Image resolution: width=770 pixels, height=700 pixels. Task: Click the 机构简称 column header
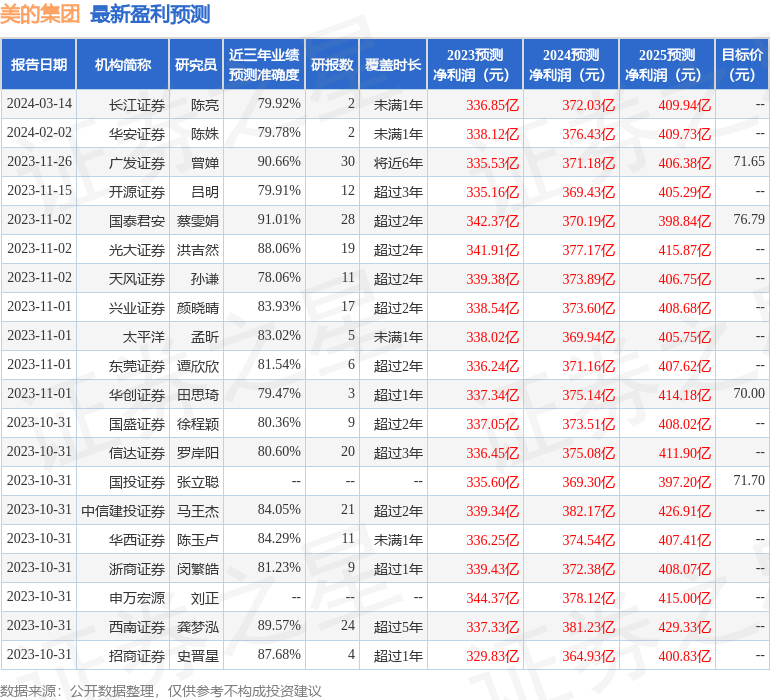click(x=123, y=65)
